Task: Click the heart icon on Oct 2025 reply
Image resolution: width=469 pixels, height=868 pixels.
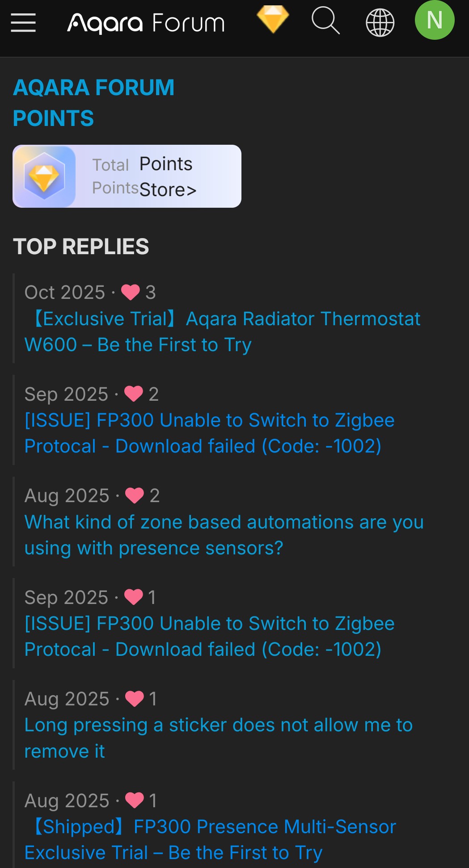Action: coord(131,292)
